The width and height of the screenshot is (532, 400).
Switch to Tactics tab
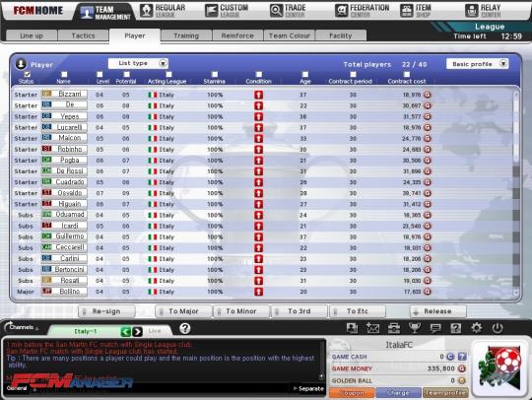[83, 35]
